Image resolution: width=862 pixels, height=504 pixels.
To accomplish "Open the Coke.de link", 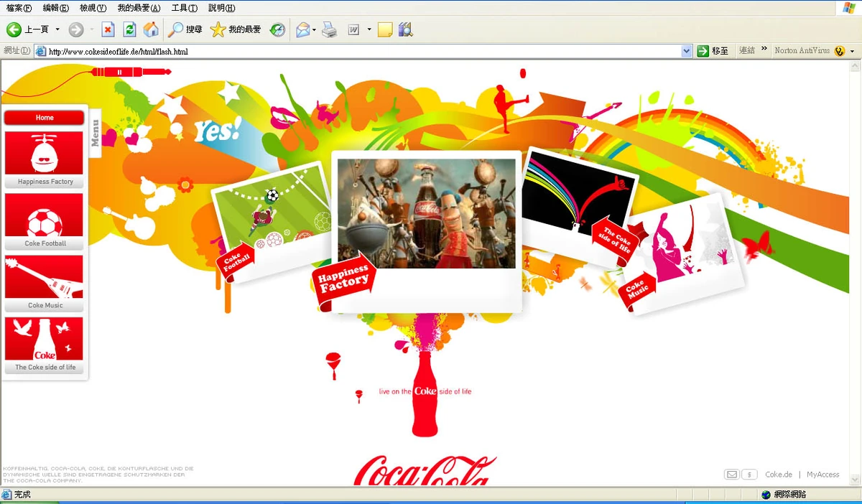I will pos(778,474).
